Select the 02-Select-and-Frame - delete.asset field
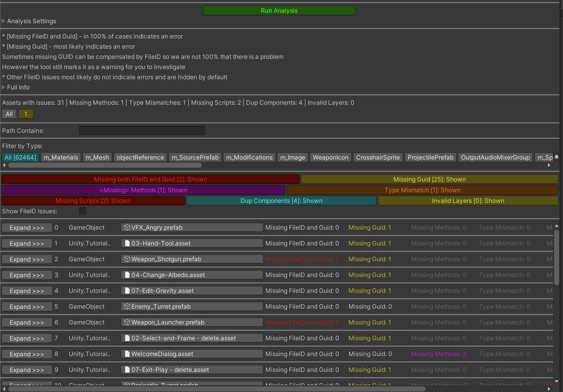563x392 pixels. [192, 338]
